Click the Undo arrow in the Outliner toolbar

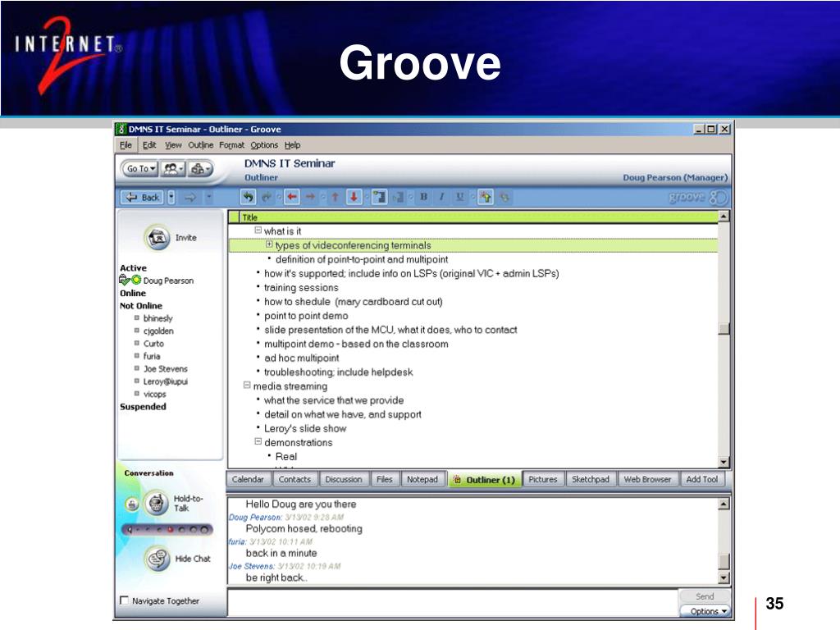pos(248,197)
